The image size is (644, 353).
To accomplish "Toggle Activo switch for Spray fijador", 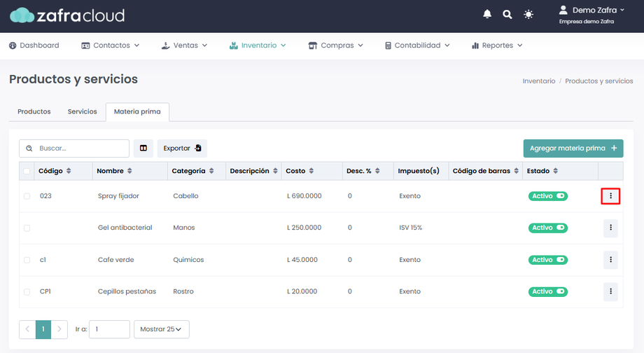I will click(560, 196).
